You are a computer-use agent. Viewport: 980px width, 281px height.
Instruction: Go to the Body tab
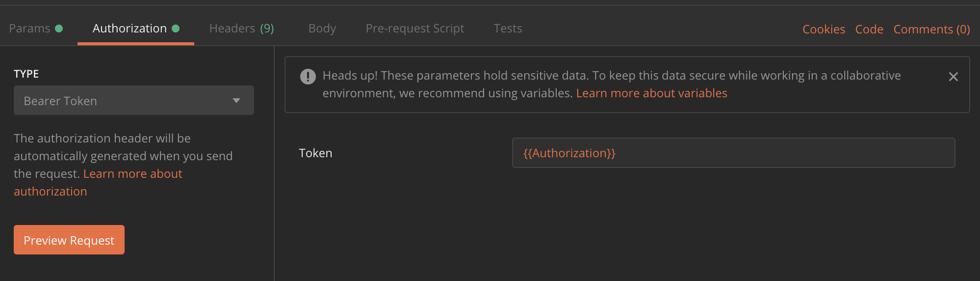322,28
